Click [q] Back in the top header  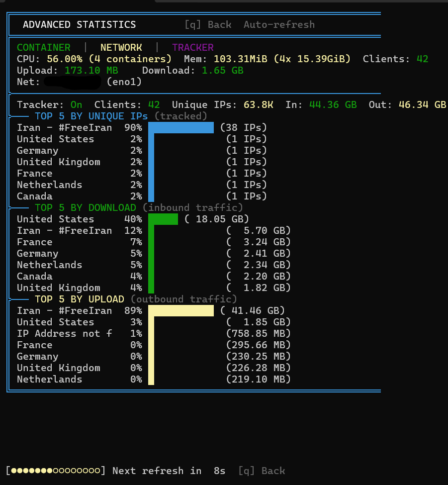click(x=208, y=24)
